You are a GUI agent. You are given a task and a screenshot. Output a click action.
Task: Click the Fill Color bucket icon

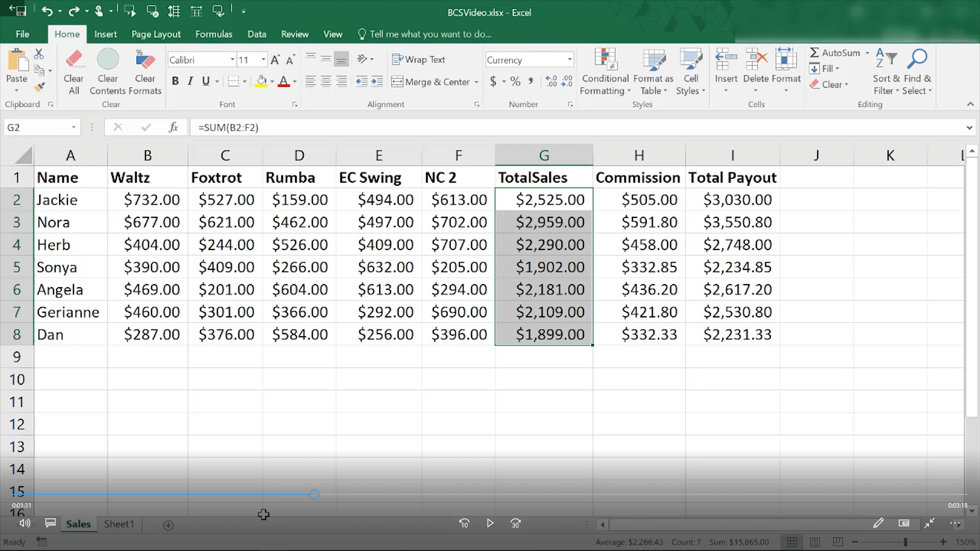tap(261, 81)
